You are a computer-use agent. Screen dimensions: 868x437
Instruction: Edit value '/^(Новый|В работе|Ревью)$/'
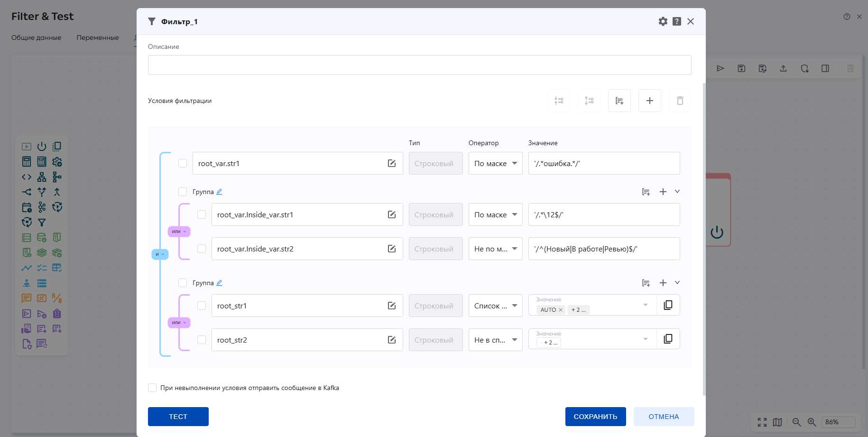pos(604,249)
